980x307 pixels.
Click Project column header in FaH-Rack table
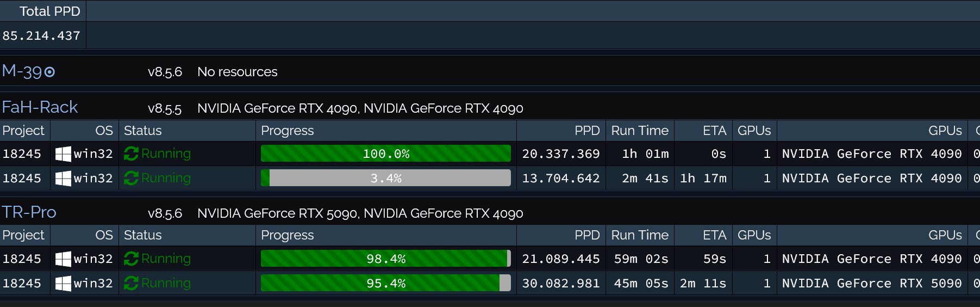(x=23, y=131)
